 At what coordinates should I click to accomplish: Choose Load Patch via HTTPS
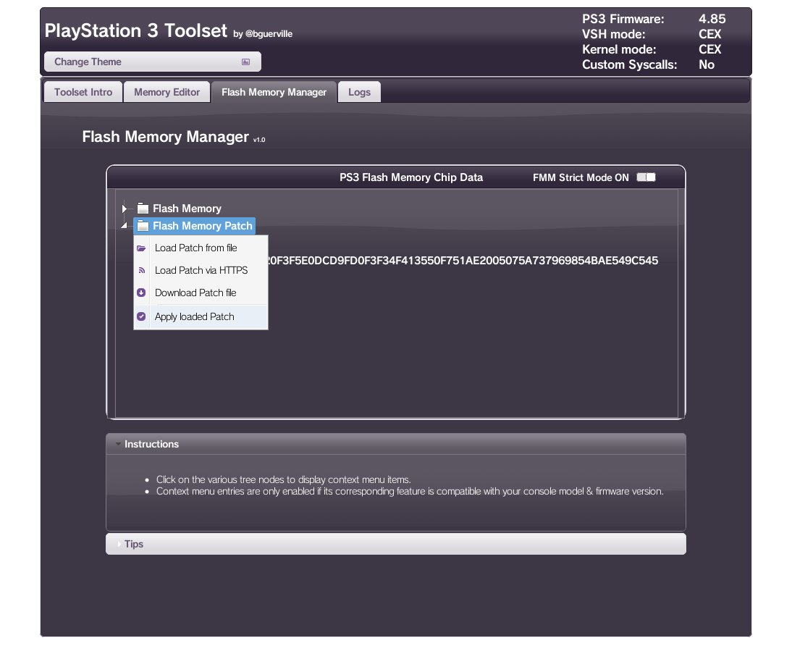pos(201,270)
